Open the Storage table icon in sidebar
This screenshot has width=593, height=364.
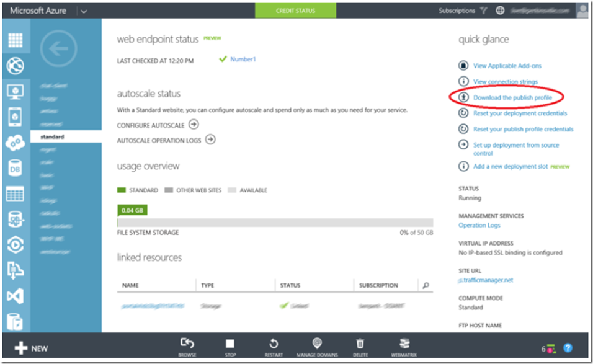coord(15,194)
